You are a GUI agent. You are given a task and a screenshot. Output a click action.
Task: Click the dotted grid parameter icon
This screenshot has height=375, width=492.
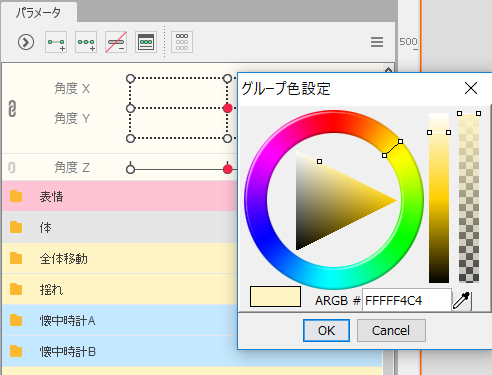(x=182, y=42)
